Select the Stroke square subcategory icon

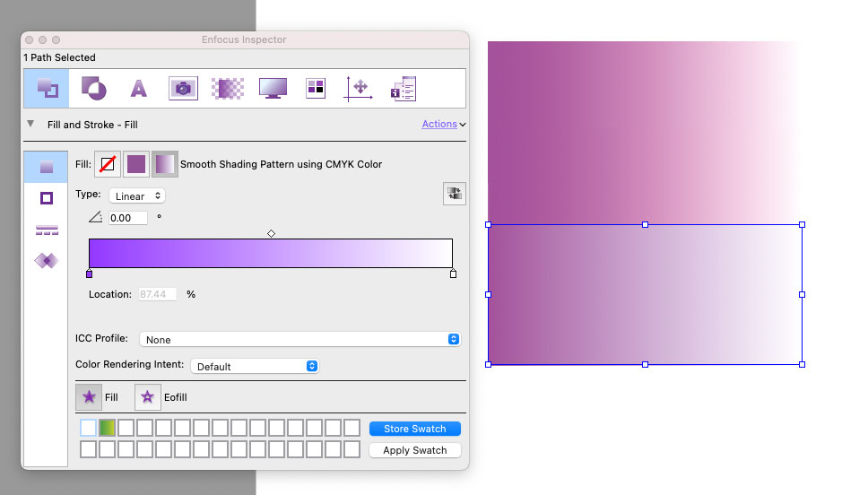[x=47, y=197]
